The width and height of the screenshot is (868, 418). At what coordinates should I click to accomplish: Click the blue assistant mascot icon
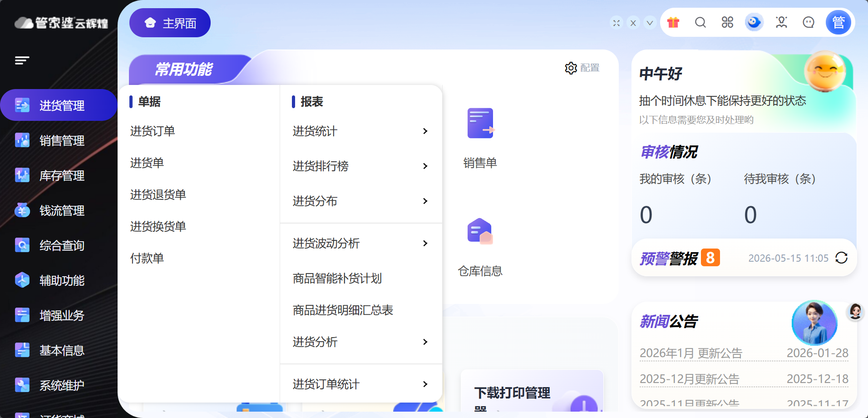pyautogui.click(x=754, y=22)
